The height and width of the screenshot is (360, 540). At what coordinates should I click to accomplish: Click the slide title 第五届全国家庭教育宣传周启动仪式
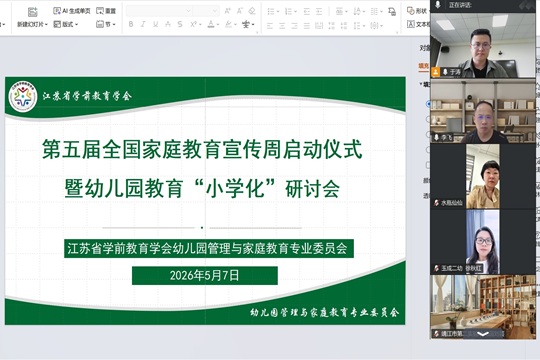[x=202, y=149]
